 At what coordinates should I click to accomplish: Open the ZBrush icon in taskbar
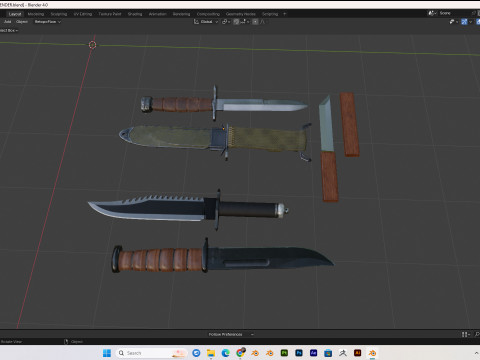point(343,353)
